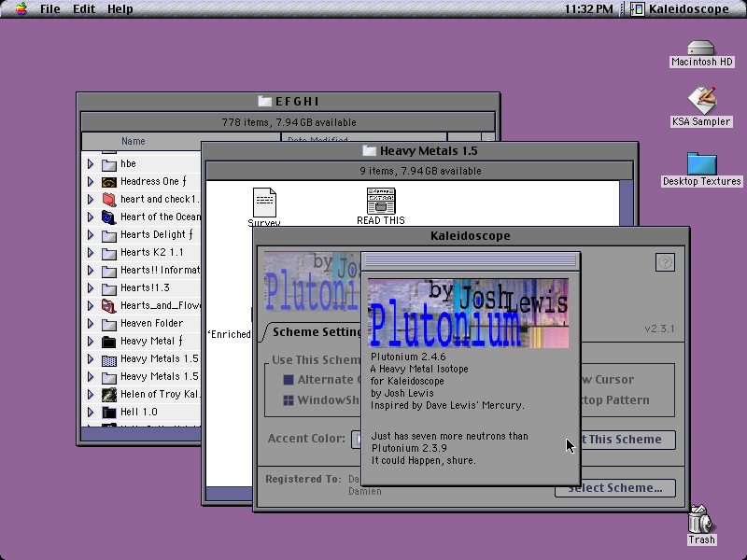747x560 pixels.
Task: Click the Hearts!! Informat folder icon
Action: (x=109, y=271)
